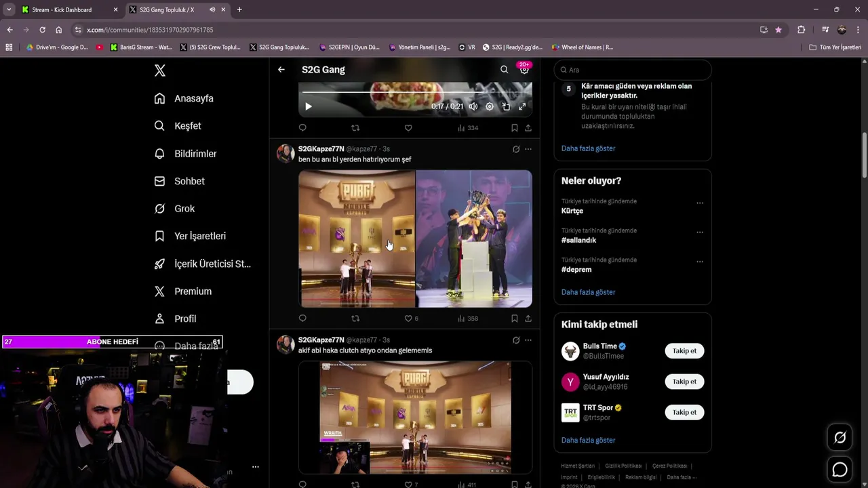Bookmark the post with 358 views
Viewport: 868px width, 488px height.
click(x=515, y=318)
